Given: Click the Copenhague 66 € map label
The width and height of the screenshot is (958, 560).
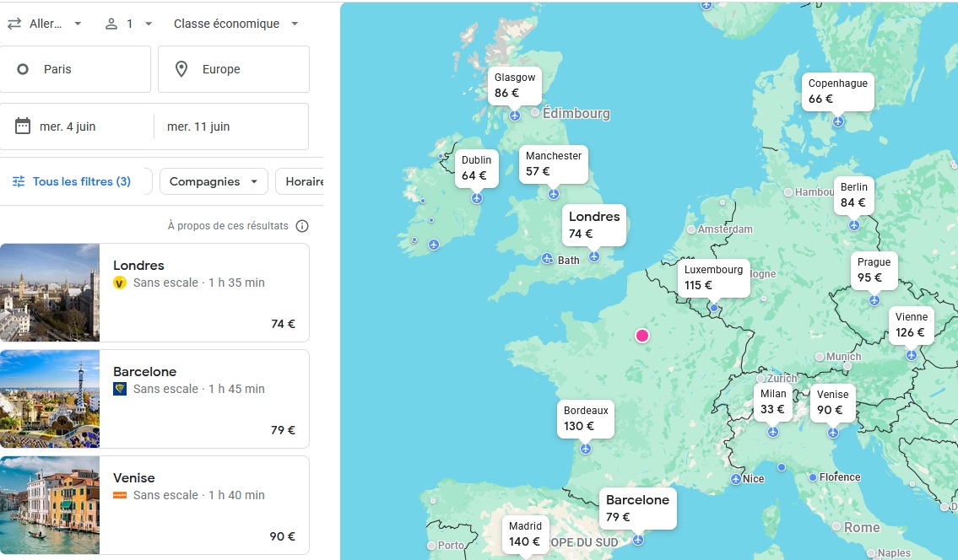Looking at the screenshot, I should pyautogui.click(x=837, y=91).
